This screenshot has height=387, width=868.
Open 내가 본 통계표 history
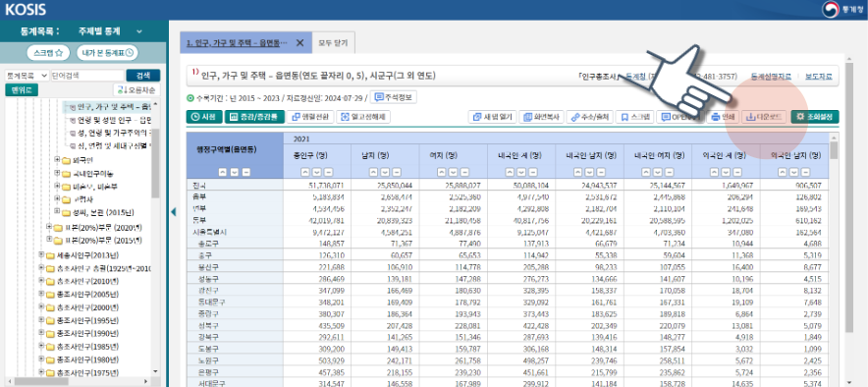tap(107, 53)
